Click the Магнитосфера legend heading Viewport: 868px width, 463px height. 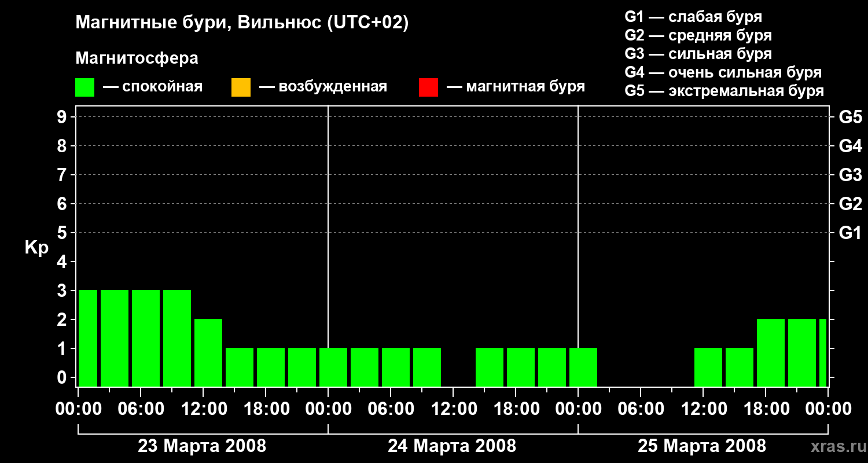pyautogui.click(x=137, y=58)
